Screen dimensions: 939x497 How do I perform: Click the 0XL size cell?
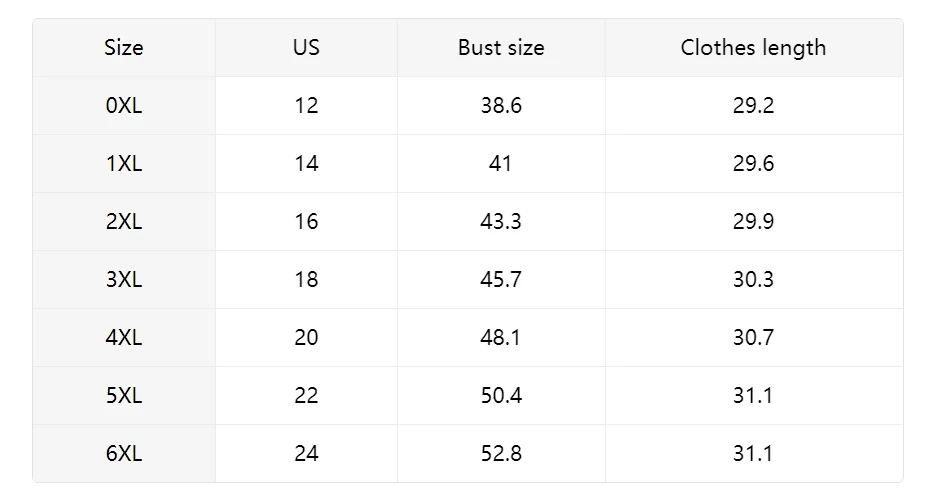point(124,105)
